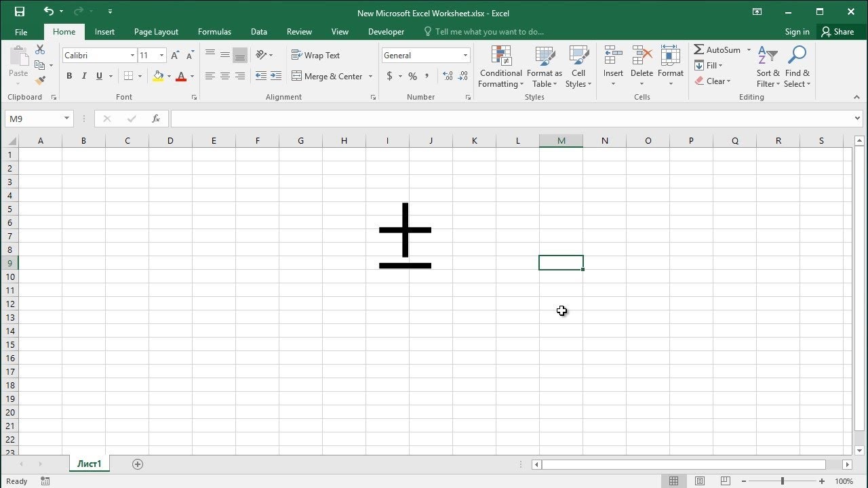
Task: Undo the last action
Action: 48,12
